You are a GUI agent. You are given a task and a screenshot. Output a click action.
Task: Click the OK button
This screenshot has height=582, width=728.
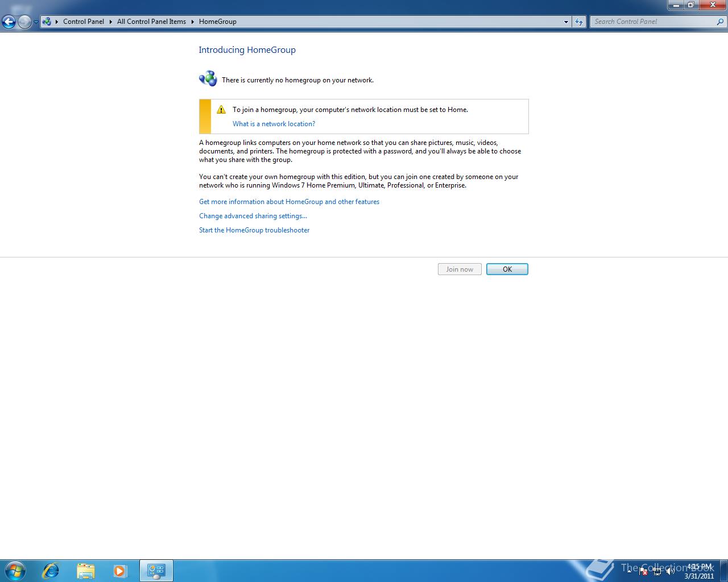tap(507, 269)
